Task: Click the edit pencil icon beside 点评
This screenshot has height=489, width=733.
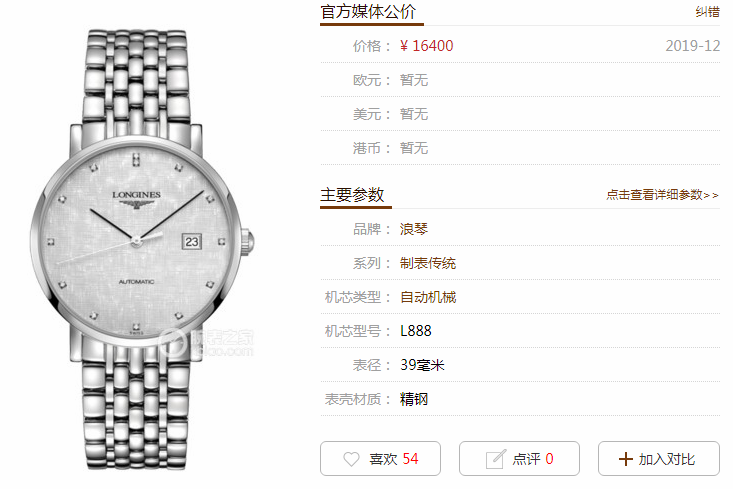Action: pos(496,459)
